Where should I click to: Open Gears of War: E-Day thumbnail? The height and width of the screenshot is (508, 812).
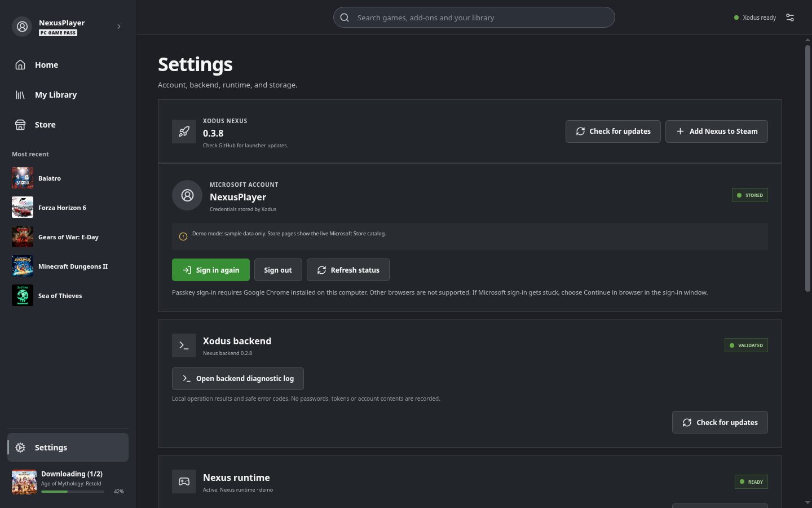click(23, 237)
